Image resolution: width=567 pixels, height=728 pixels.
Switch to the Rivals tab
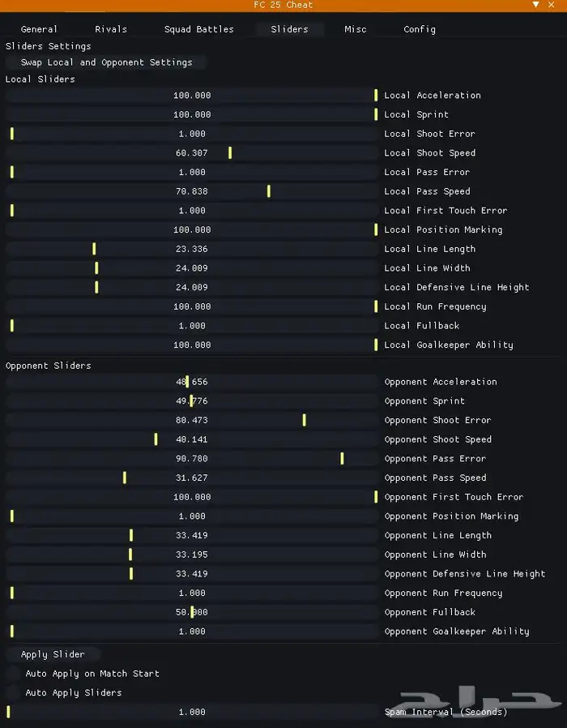111,29
